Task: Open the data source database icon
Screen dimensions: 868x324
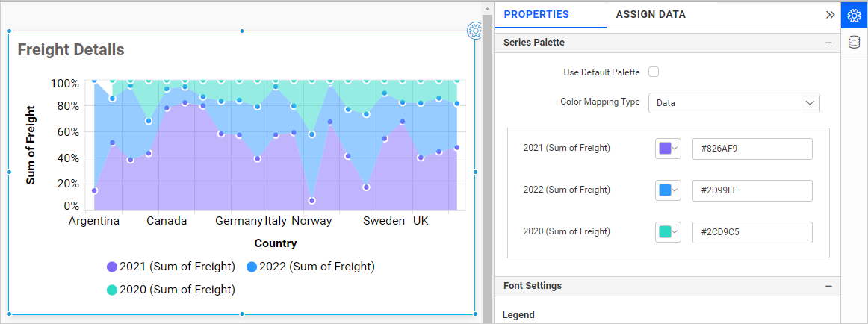Action: [x=854, y=42]
